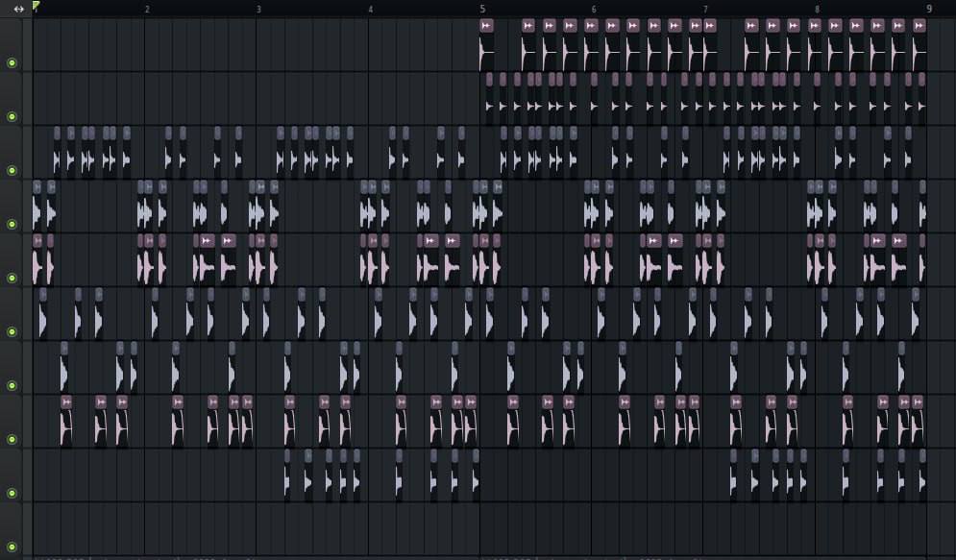Mute the first (topmost) playlist track
Viewport: 956px width, 560px height.
click(12, 62)
